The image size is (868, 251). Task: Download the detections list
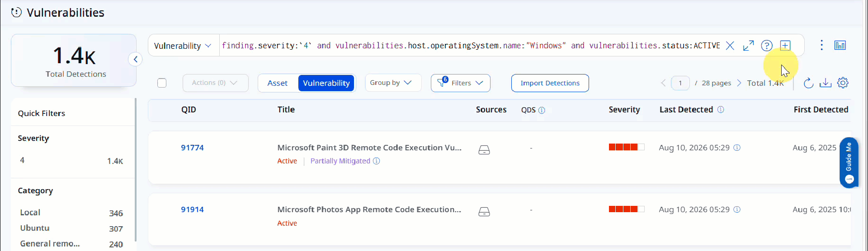click(x=826, y=83)
